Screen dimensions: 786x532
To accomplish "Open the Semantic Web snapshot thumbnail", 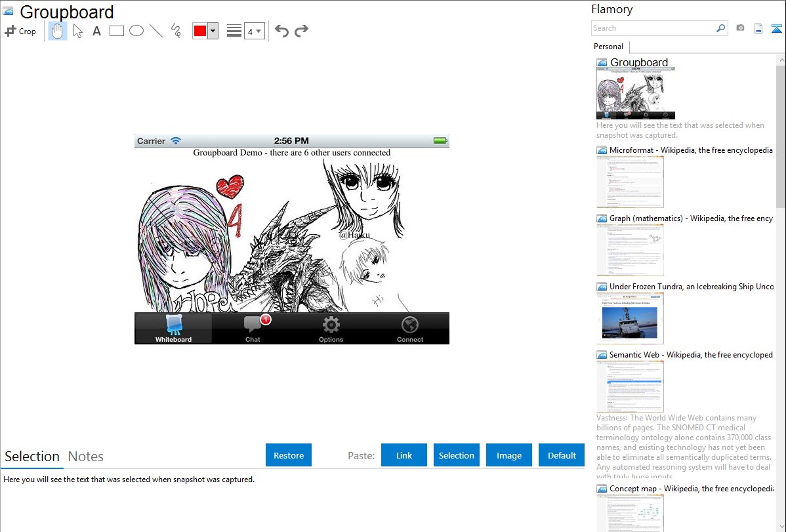I will pos(630,386).
